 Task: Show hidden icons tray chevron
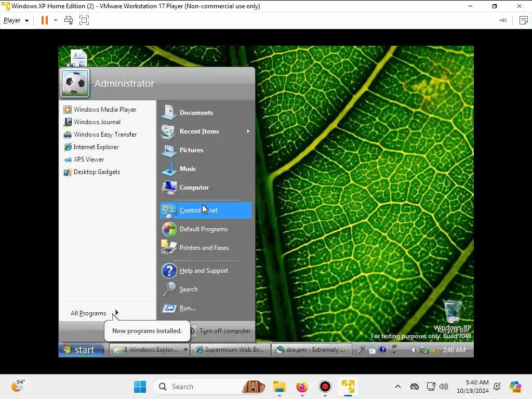[398, 387]
